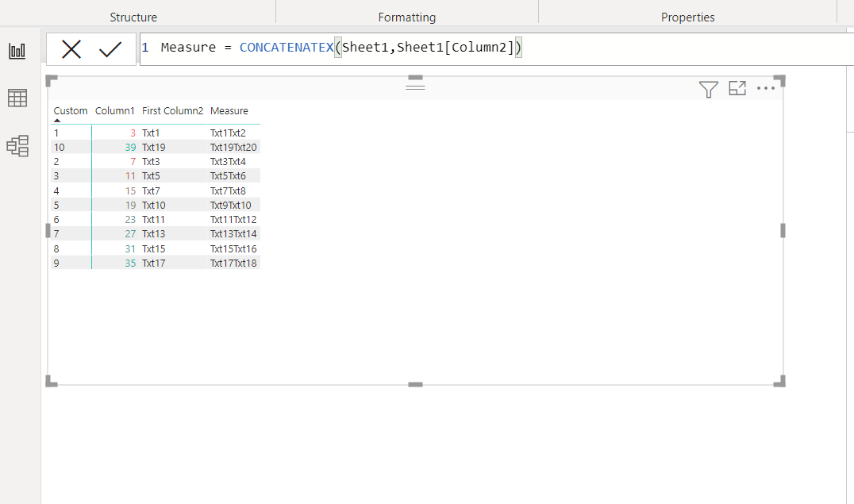Click the First Column2 cell Txt10
The height and width of the screenshot is (504, 854).
[154, 205]
